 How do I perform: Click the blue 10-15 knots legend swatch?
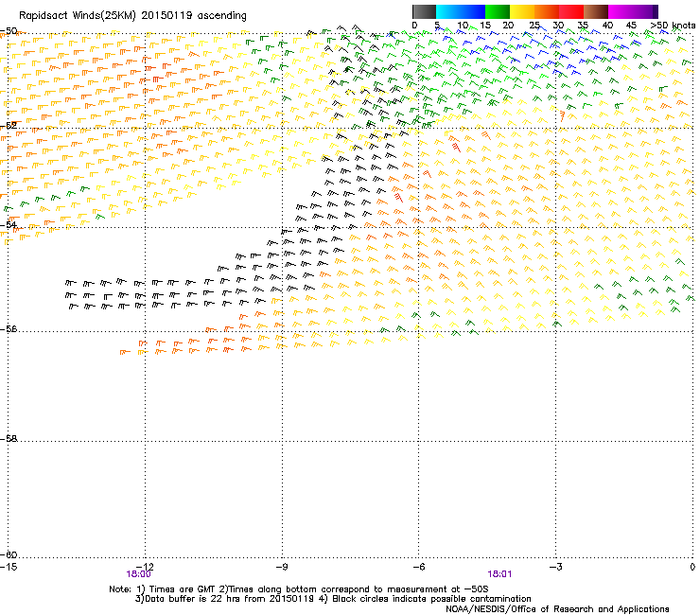click(473, 11)
